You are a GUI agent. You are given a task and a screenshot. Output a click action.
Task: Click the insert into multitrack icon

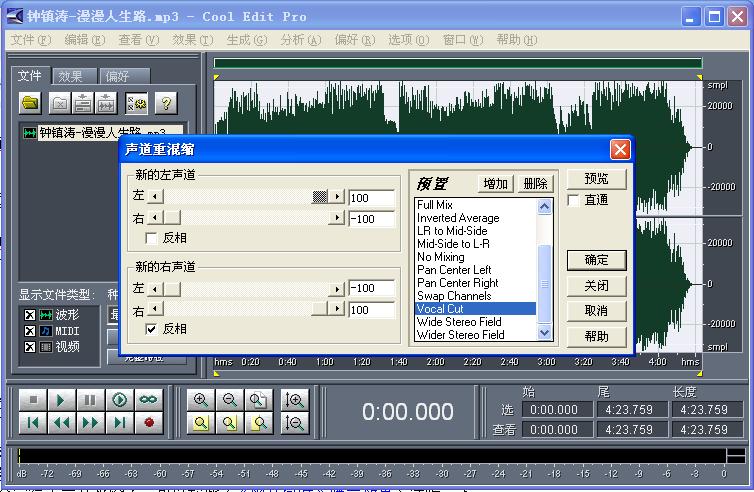coord(83,103)
